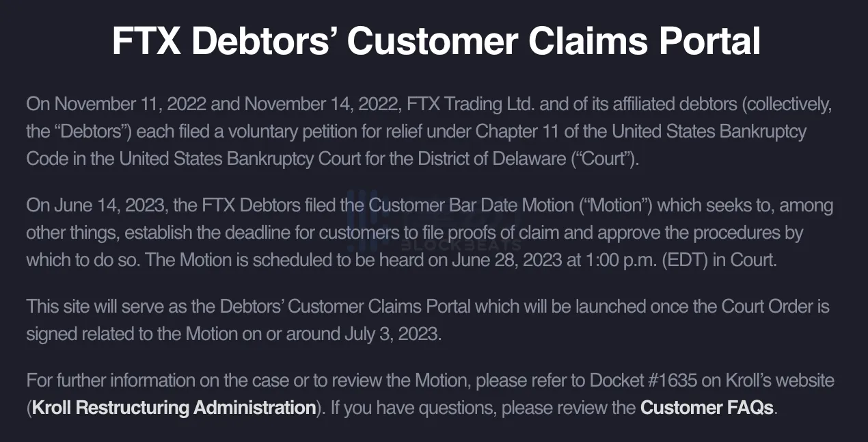Open the Customer FAQs link

tap(707, 408)
